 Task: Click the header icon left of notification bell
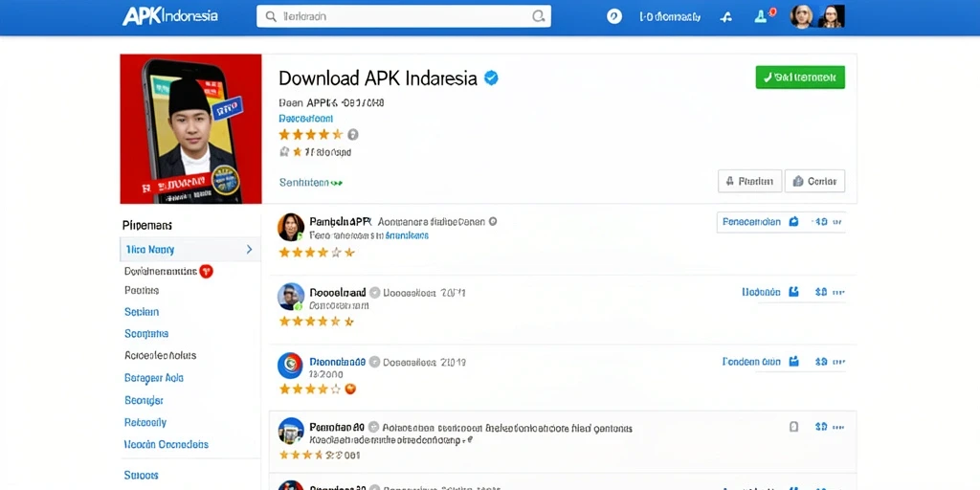(x=726, y=17)
